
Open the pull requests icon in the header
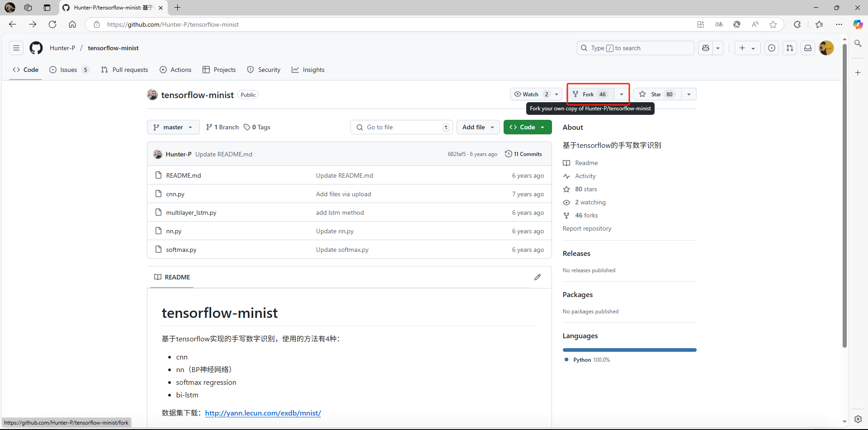coord(790,48)
